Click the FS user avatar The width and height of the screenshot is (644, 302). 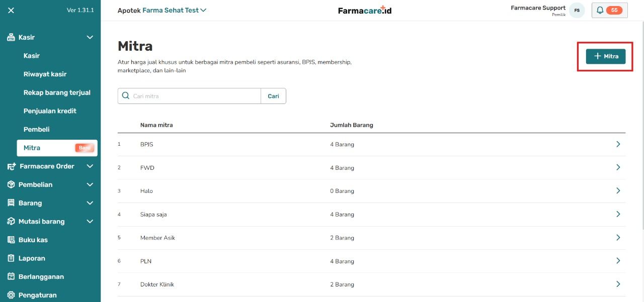tap(577, 10)
